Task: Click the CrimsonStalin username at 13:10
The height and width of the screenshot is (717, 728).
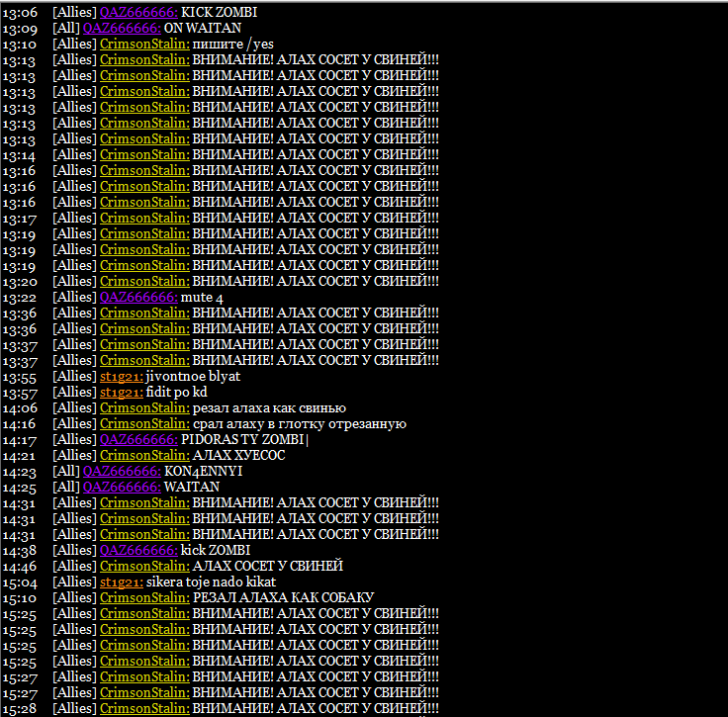Action: 144,45
